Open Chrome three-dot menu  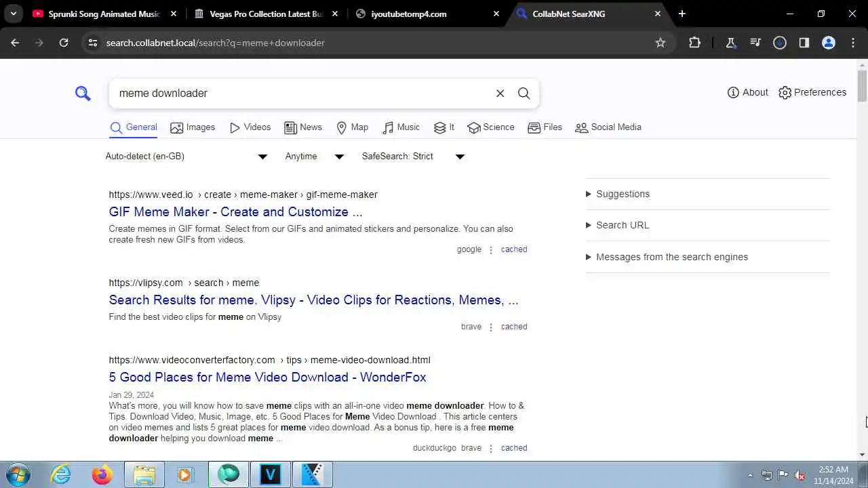(853, 43)
